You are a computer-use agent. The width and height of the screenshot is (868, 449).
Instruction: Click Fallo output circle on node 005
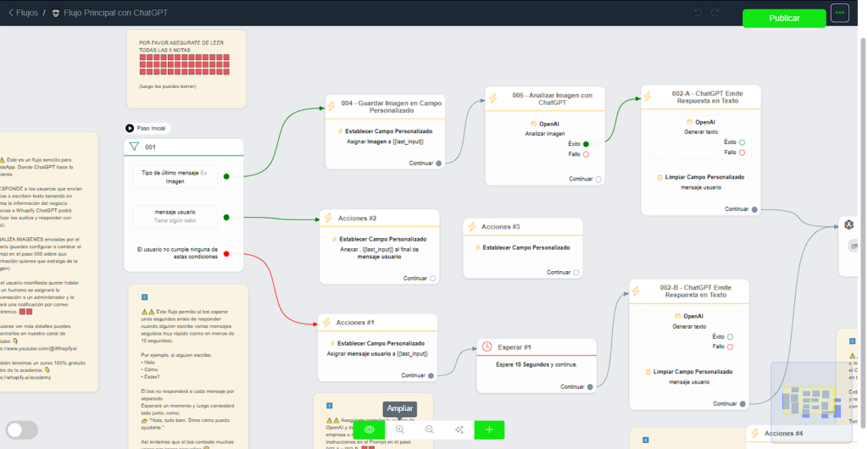click(x=586, y=154)
